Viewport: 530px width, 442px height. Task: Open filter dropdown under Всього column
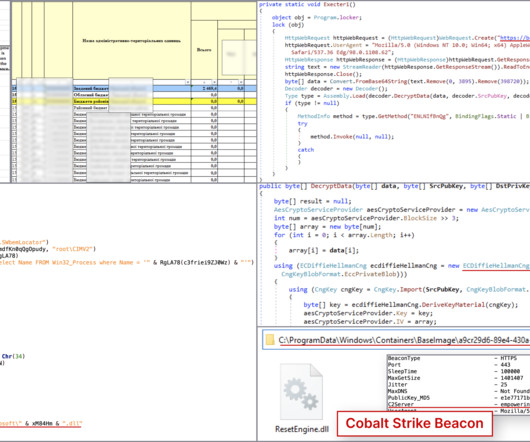(214, 82)
